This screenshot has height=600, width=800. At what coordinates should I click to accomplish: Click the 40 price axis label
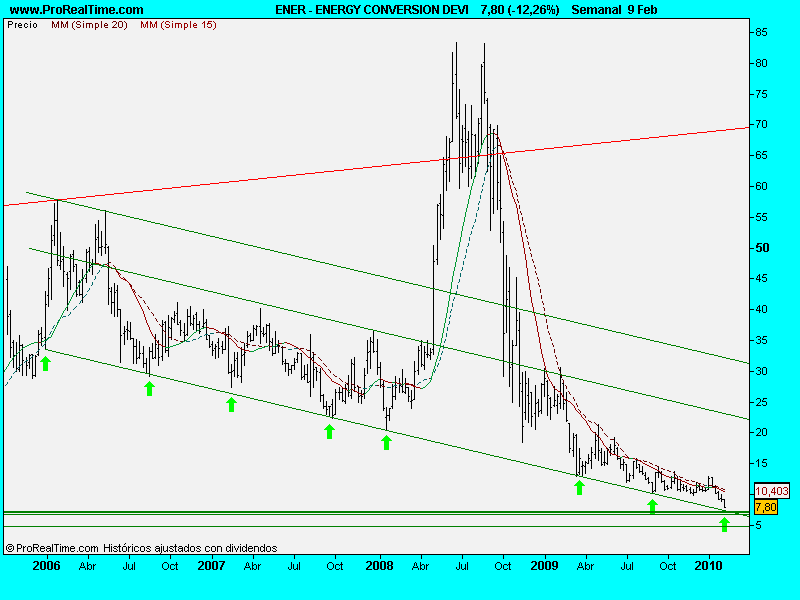click(761, 309)
